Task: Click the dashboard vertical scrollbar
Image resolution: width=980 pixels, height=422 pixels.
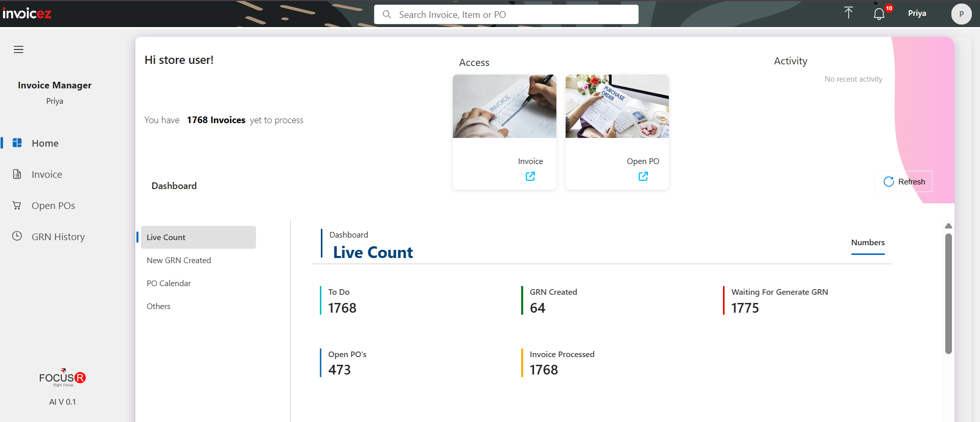Action: pyautogui.click(x=948, y=294)
